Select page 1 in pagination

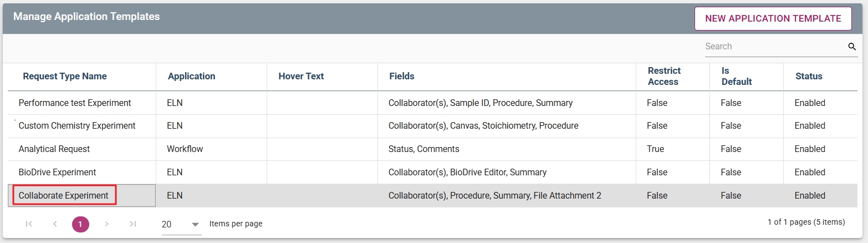tap(80, 224)
